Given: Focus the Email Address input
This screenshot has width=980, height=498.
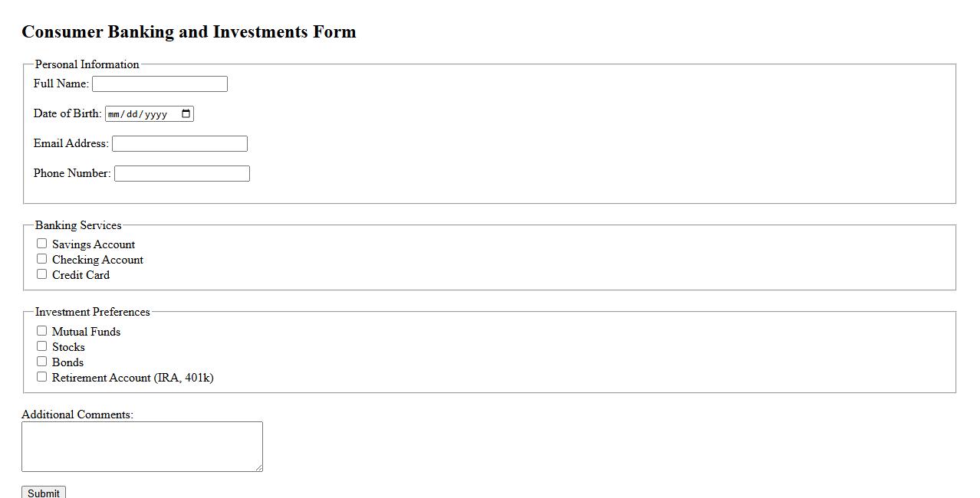Looking at the screenshot, I should tap(179, 144).
